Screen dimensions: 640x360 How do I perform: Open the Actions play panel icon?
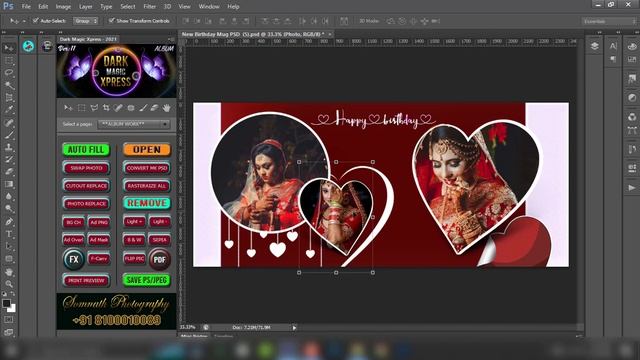pos(632,188)
